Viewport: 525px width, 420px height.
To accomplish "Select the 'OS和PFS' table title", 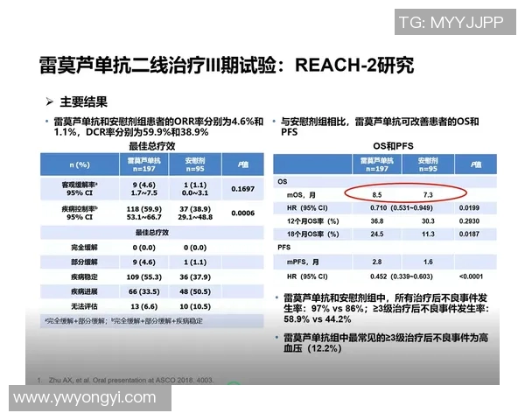I will coord(393,146).
